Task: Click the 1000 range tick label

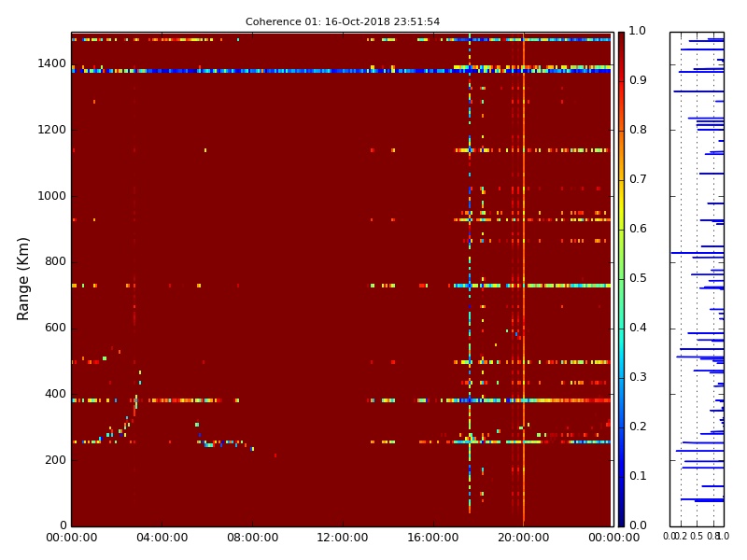Action: pyautogui.click(x=52, y=196)
